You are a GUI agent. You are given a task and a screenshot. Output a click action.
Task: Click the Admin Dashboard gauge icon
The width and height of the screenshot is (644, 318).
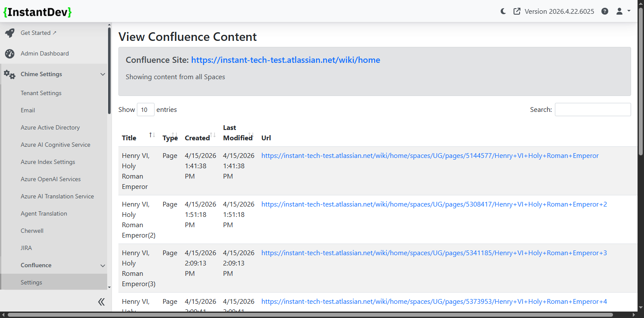click(9, 53)
